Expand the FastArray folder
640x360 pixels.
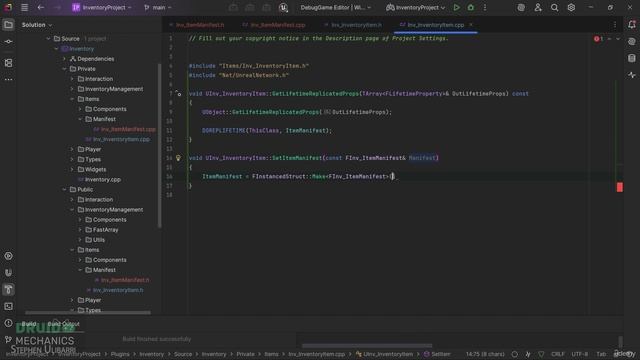[x=80, y=230]
